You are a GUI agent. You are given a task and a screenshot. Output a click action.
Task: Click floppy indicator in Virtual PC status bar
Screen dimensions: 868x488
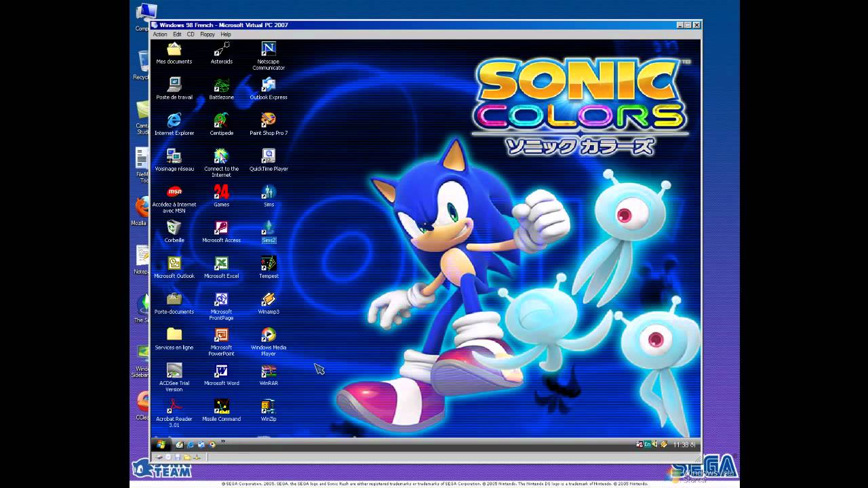pyautogui.click(x=178, y=457)
